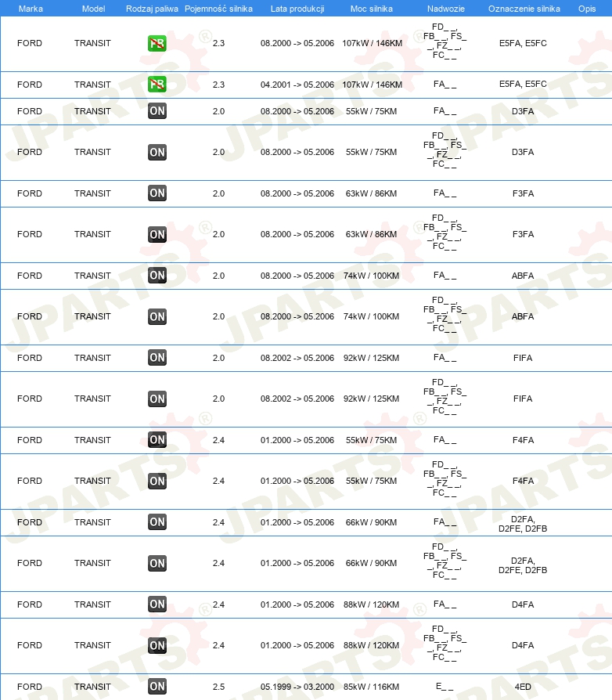Select engine code D2FA, D2FE, D2FB in FA__ row

523,524
